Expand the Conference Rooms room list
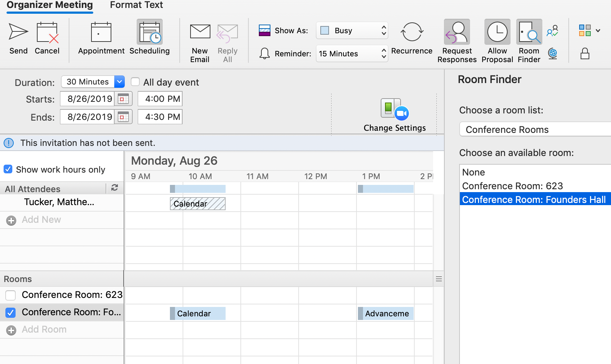The image size is (611, 364). point(535,129)
